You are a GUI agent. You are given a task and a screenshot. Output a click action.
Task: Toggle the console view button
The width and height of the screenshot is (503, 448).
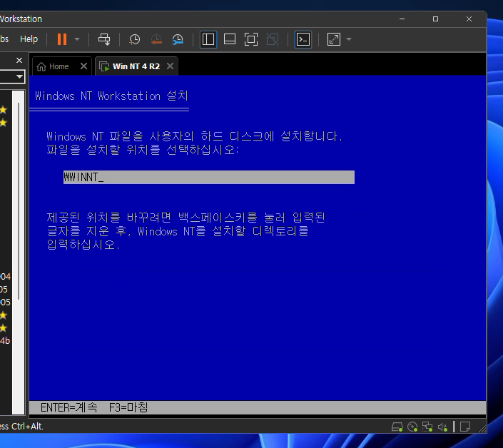(x=303, y=39)
